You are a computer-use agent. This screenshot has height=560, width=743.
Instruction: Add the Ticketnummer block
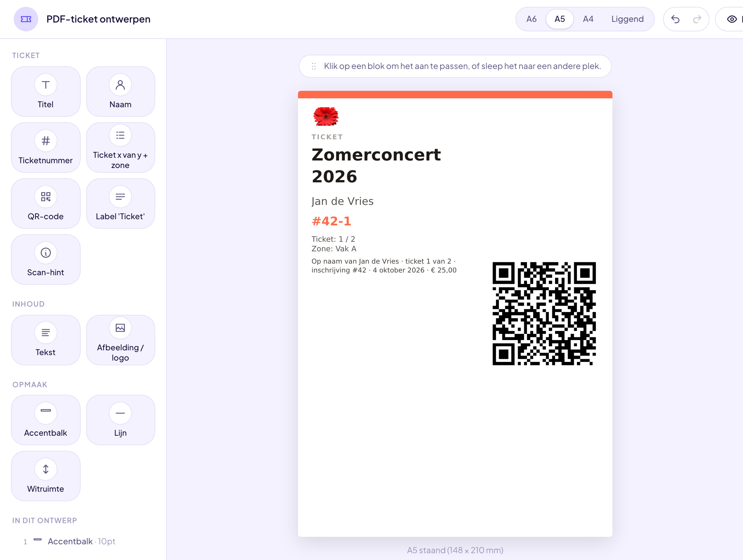pyautogui.click(x=46, y=148)
